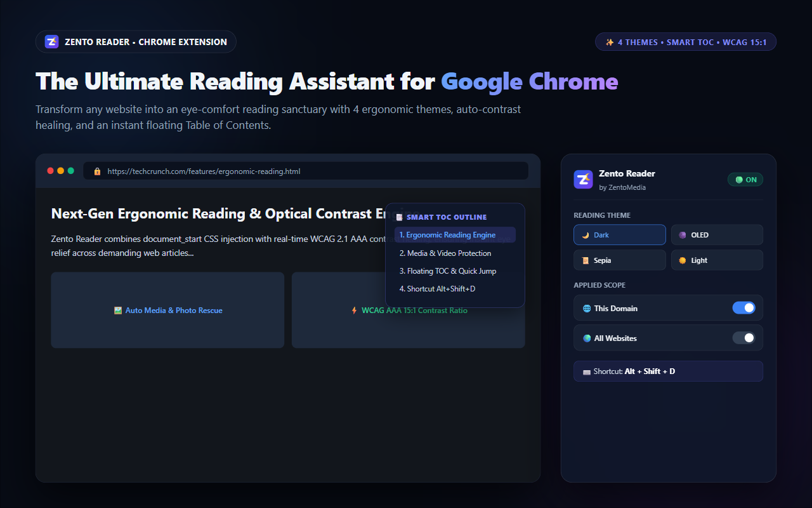This screenshot has width=812, height=508.
Task: Click the scroll icon on Sepia theme
Action: click(x=586, y=260)
